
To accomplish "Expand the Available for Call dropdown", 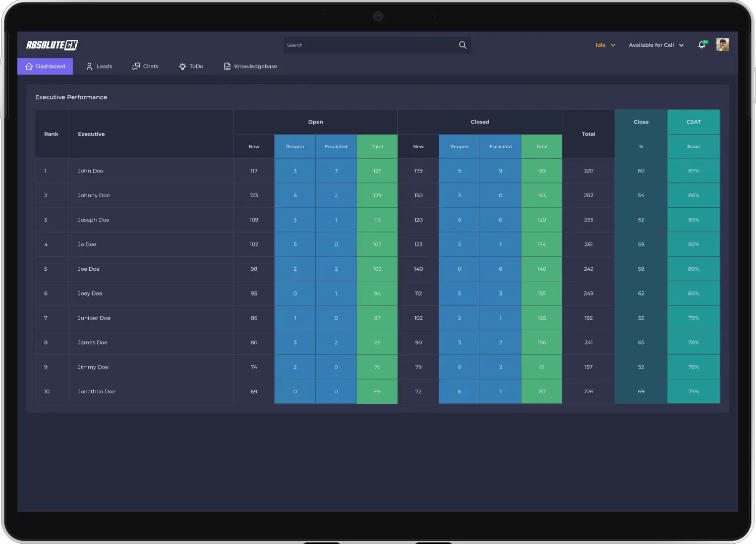I will tap(656, 45).
